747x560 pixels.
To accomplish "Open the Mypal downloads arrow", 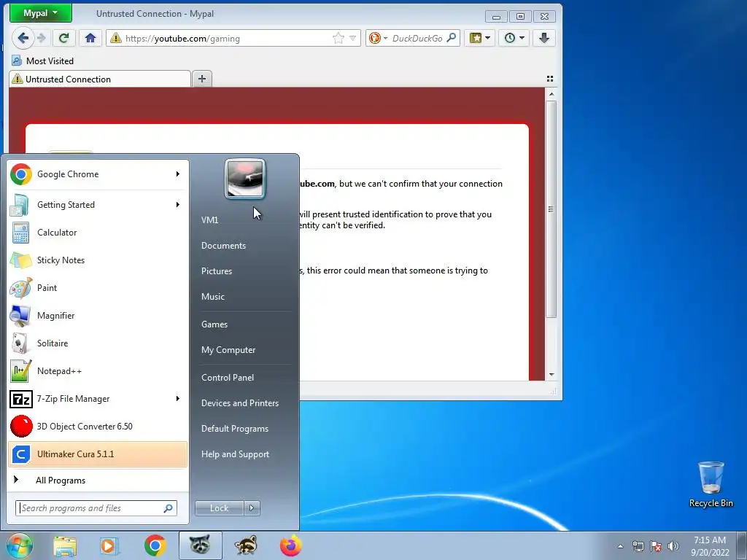I will click(x=544, y=38).
